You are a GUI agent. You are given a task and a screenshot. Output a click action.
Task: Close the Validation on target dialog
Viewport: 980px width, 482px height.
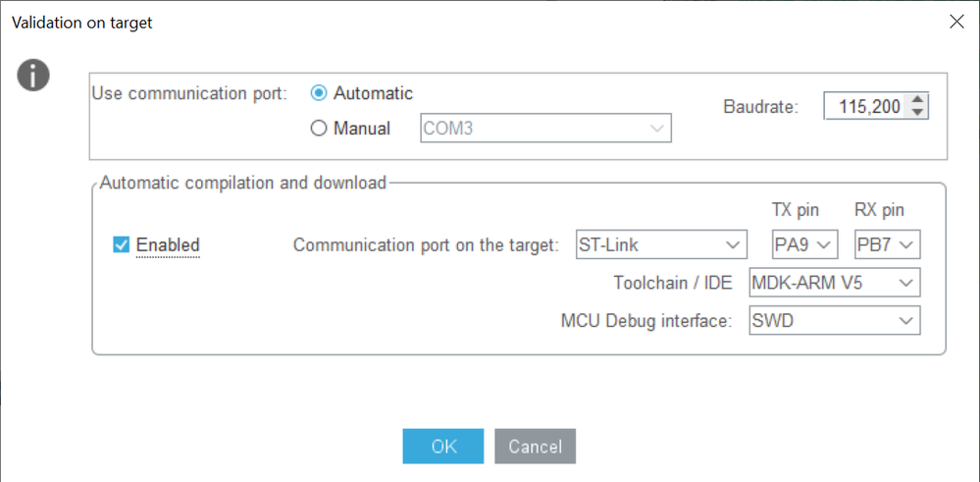[x=956, y=22]
